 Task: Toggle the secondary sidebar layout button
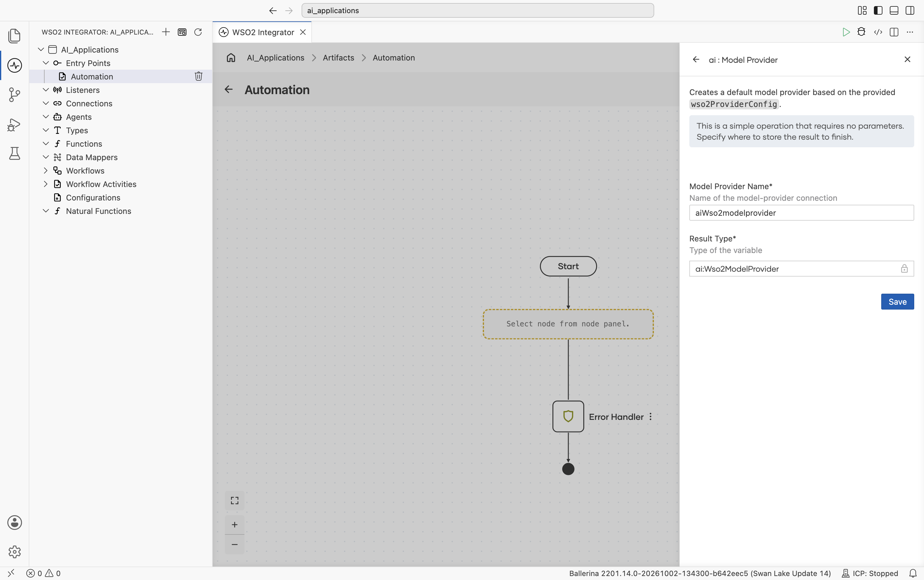click(910, 10)
